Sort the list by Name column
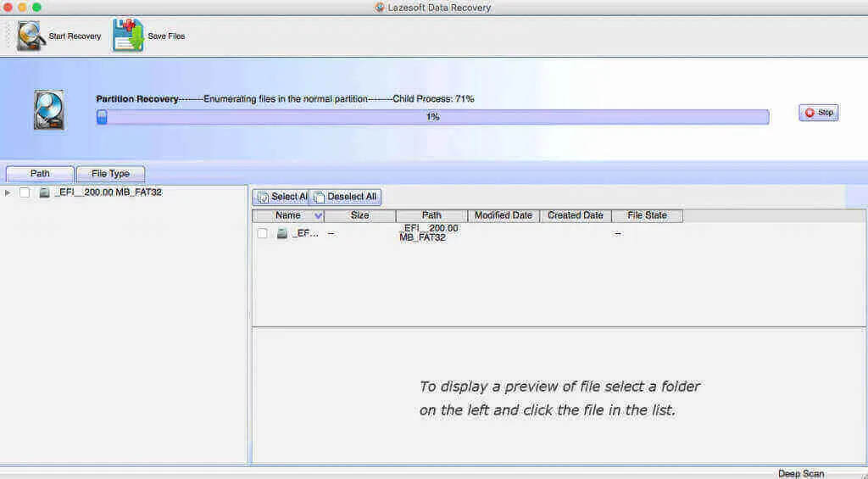868x479 pixels. pos(288,215)
